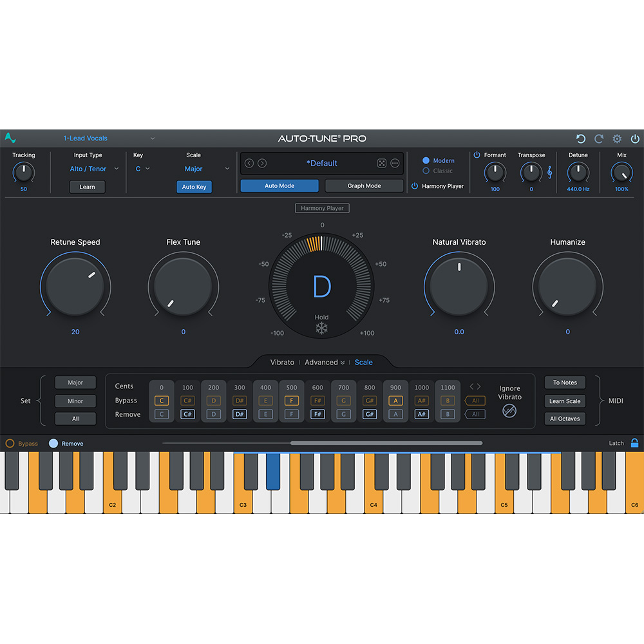Toggle the Ignore Vibrato icon

(509, 411)
